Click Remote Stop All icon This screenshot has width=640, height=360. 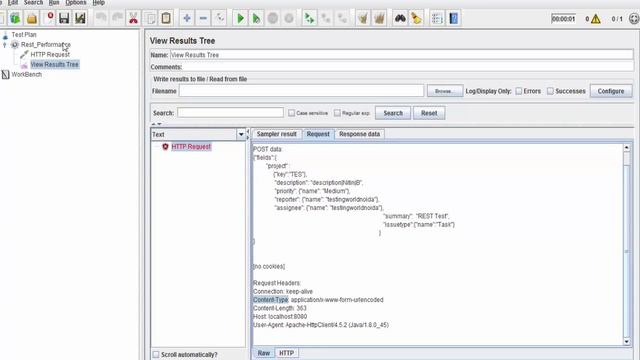pyautogui.click(x=326, y=18)
